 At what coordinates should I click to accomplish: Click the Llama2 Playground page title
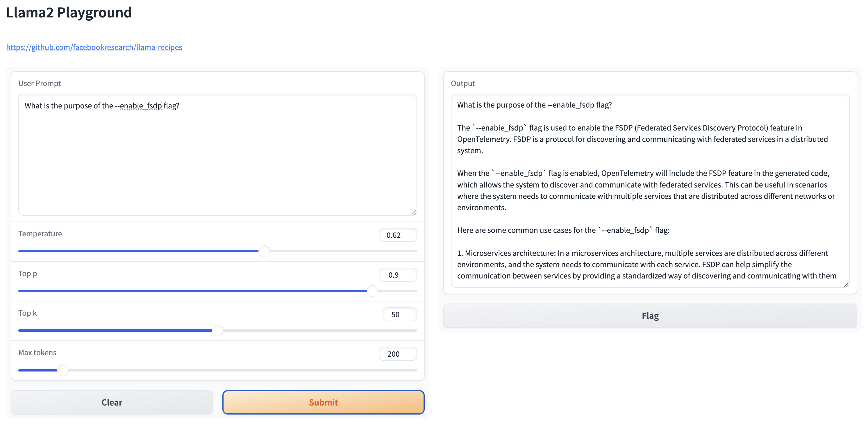69,12
